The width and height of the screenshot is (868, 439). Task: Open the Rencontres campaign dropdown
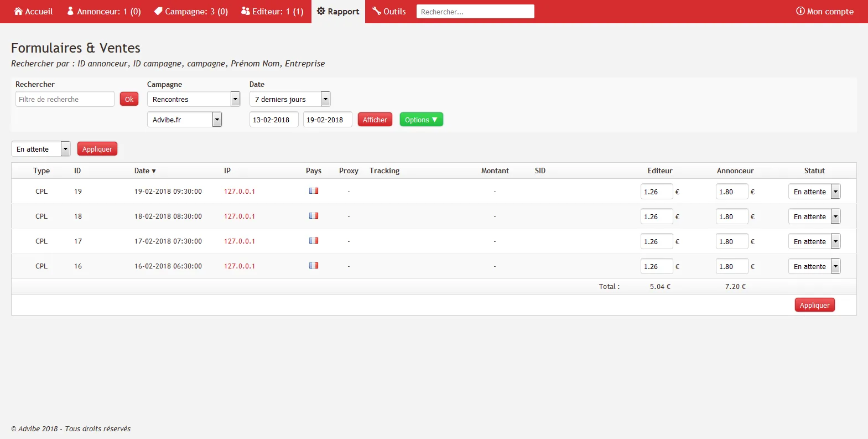coord(194,99)
